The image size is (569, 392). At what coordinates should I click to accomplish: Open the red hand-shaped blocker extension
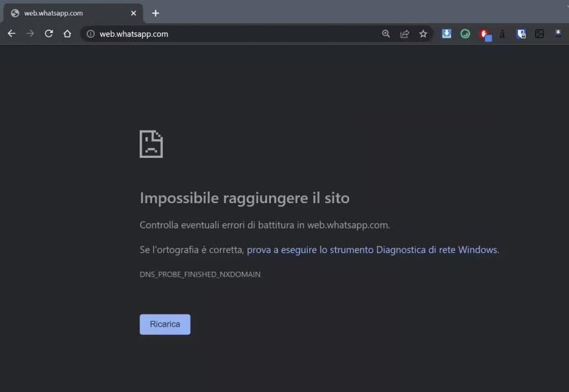point(484,34)
